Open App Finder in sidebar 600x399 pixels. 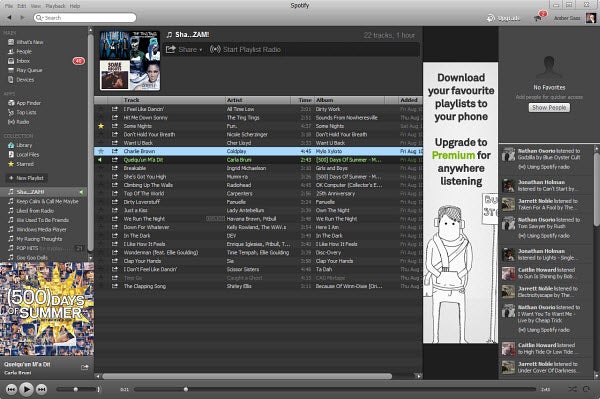click(x=24, y=103)
